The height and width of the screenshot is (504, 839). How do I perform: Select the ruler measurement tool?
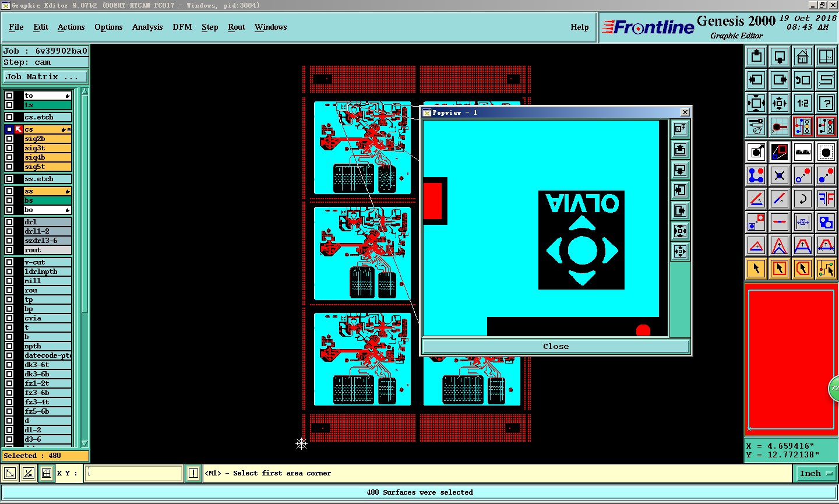coord(803,152)
